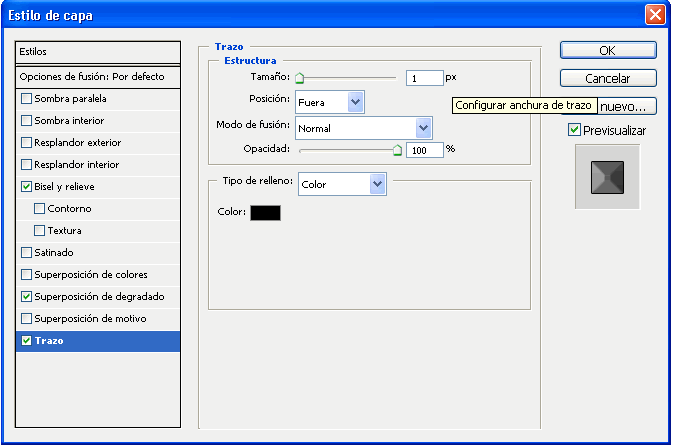Select the Resplandor exterior style label
674x447 pixels.
[x=78, y=142]
